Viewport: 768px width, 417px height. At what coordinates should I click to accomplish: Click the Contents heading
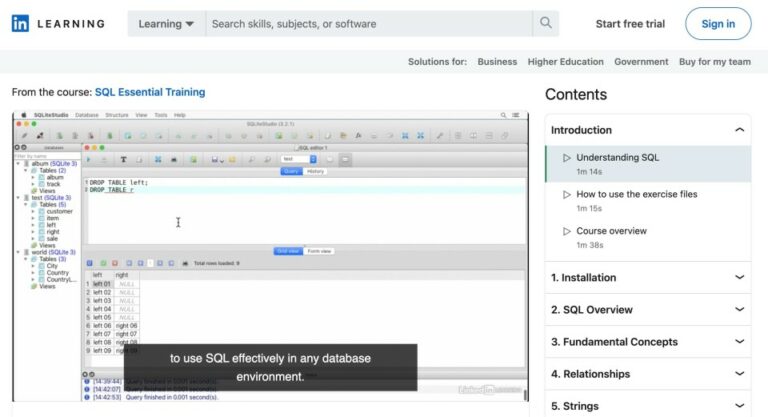coord(576,94)
